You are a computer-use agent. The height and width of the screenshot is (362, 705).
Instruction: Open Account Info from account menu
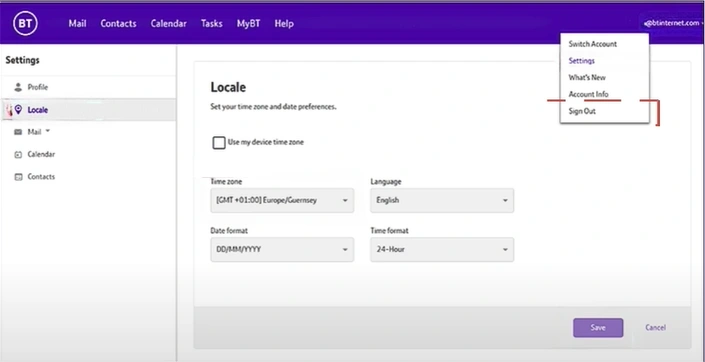click(588, 94)
